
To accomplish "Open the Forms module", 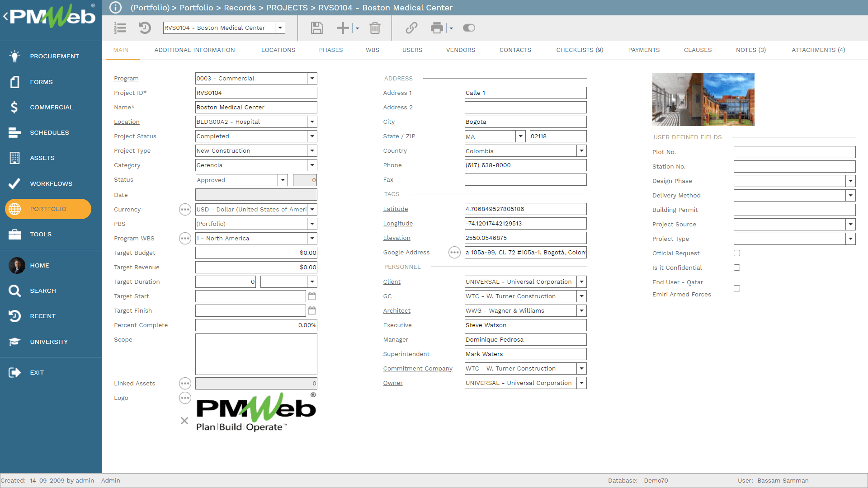I will [x=51, y=82].
